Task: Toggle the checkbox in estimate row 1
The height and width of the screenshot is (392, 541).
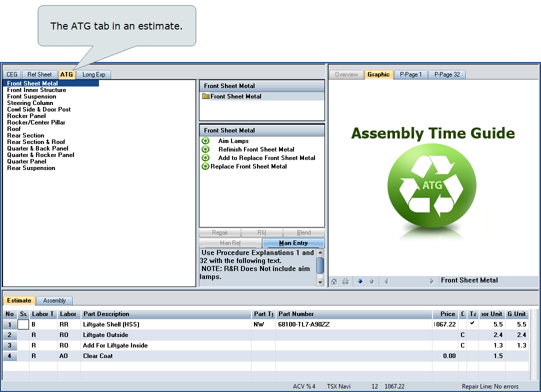Action: click(23, 324)
